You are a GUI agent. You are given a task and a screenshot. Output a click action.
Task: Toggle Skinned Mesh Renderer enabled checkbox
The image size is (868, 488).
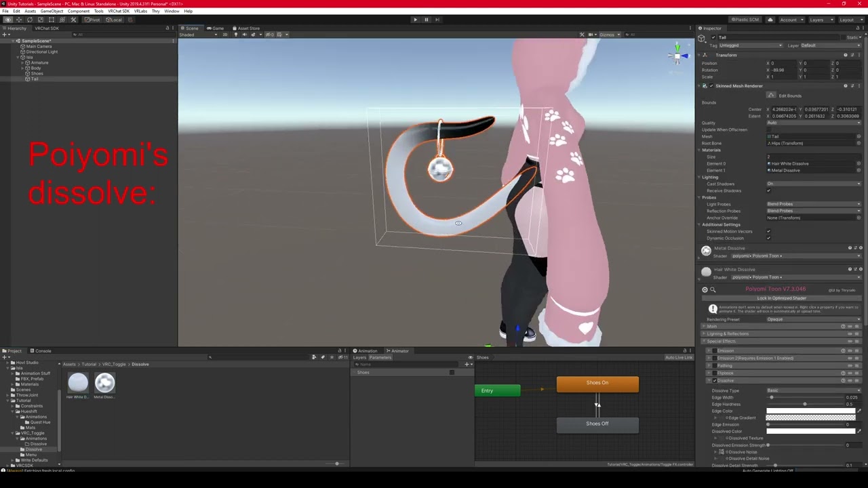coord(711,86)
